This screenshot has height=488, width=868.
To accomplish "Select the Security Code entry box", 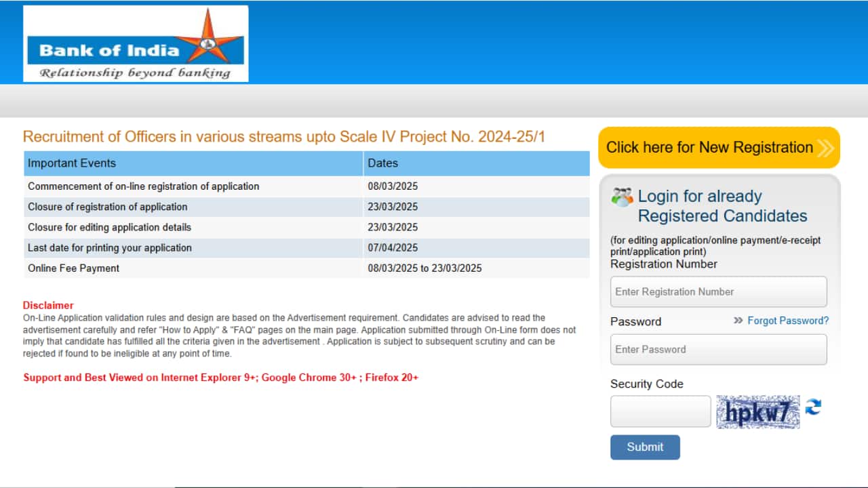I will [659, 411].
